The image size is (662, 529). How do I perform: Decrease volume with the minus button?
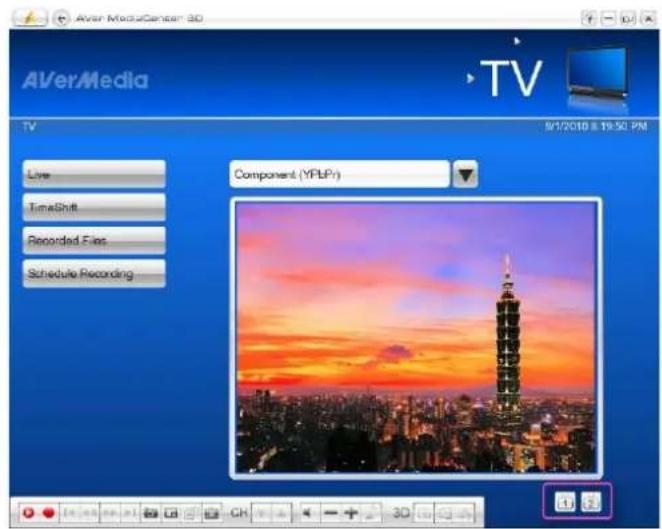coord(331,513)
